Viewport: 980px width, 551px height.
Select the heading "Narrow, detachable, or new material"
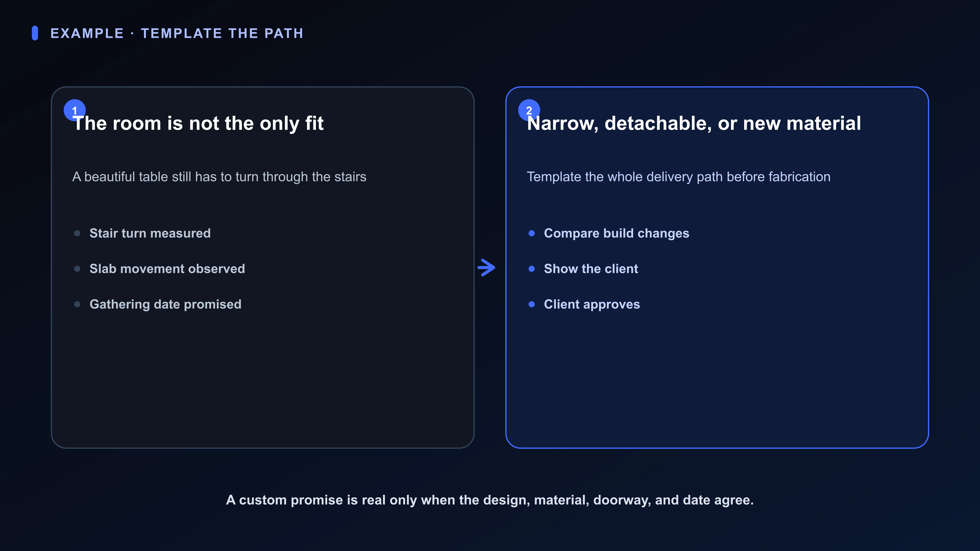click(694, 123)
